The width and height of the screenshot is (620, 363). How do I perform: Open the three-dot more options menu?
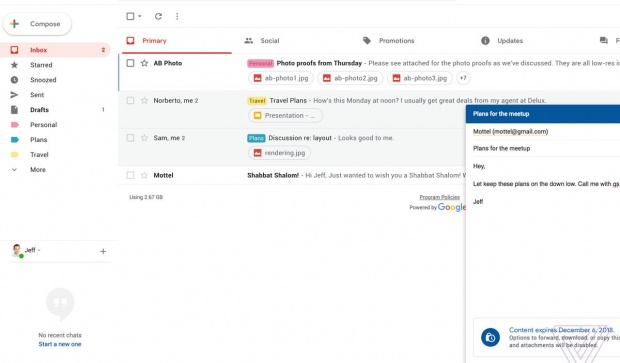coord(177,16)
